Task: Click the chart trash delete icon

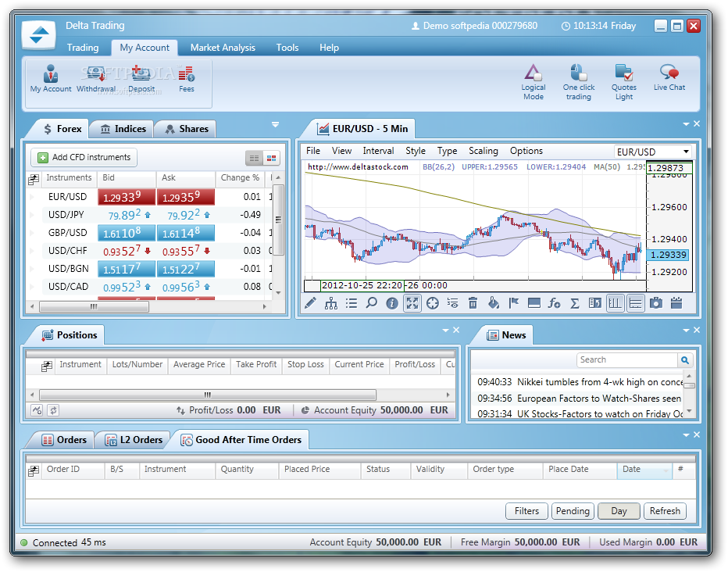Action: [473, 303]
